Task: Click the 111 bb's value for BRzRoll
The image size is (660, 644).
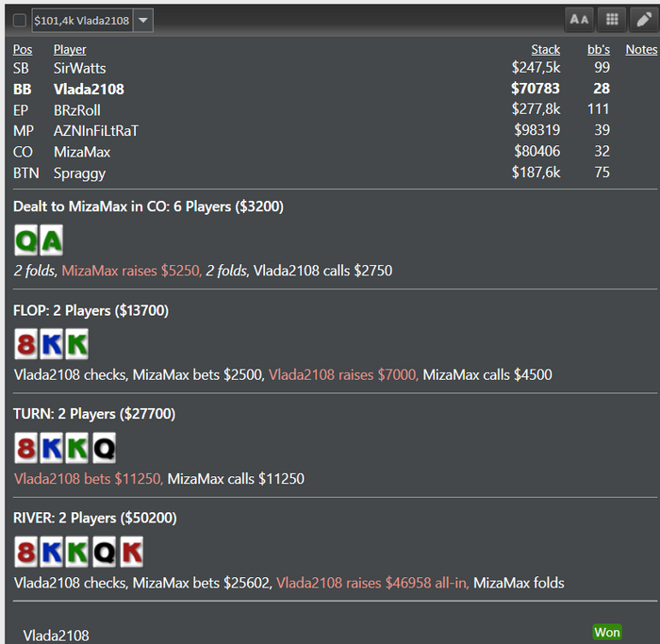Action: 598,109
